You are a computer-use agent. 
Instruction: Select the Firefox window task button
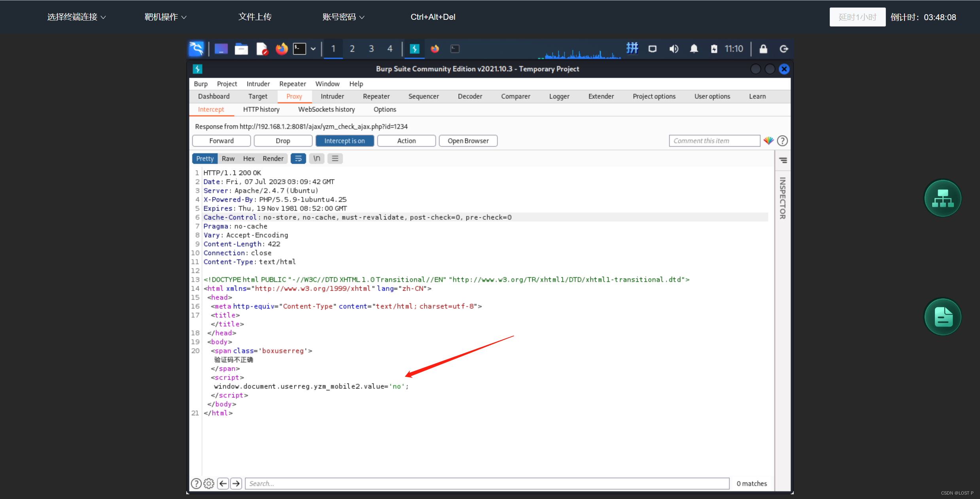click(x=435, y=49)
